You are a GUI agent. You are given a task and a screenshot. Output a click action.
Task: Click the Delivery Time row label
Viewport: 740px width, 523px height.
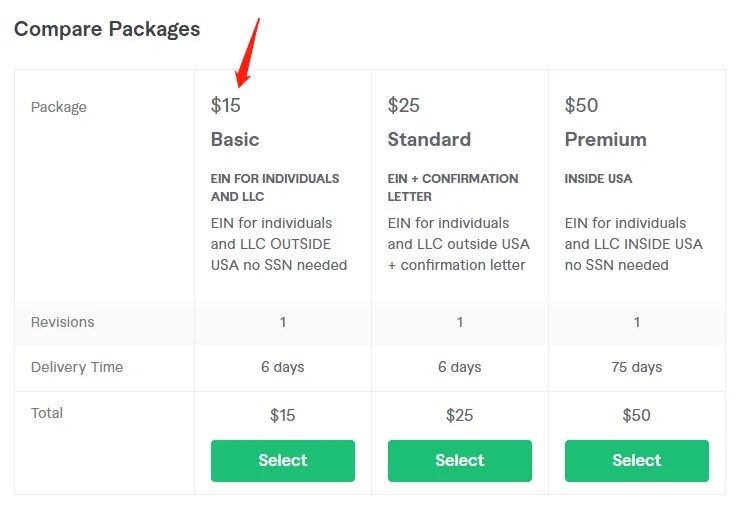77,367
